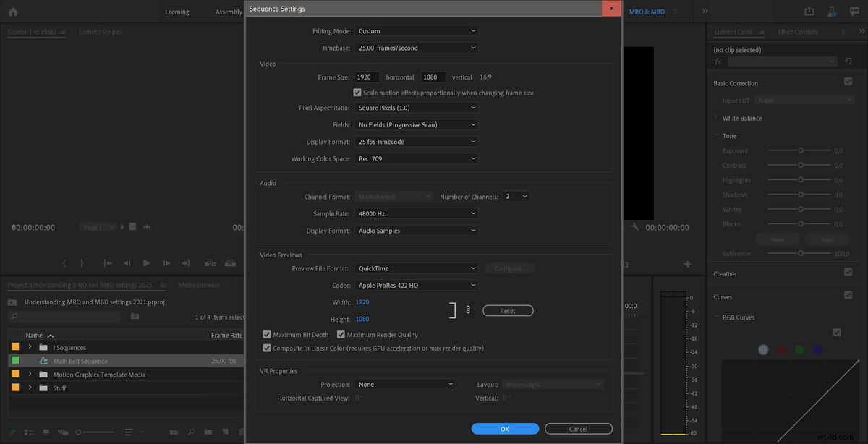The image size is (868, 444).
Task: Open the Codec dropdown showing Apple ProRes 422 HQ
Action: click(416, 285)
